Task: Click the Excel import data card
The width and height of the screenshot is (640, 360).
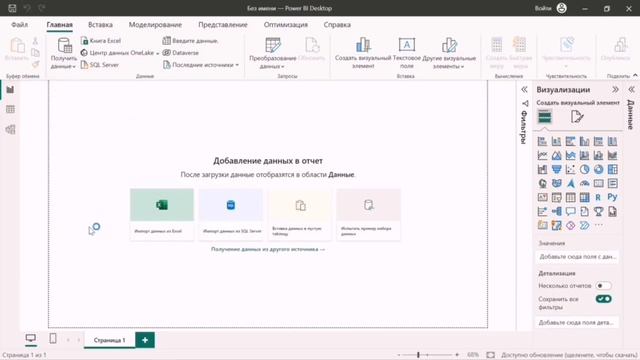Action: click(x=162, y=214)
